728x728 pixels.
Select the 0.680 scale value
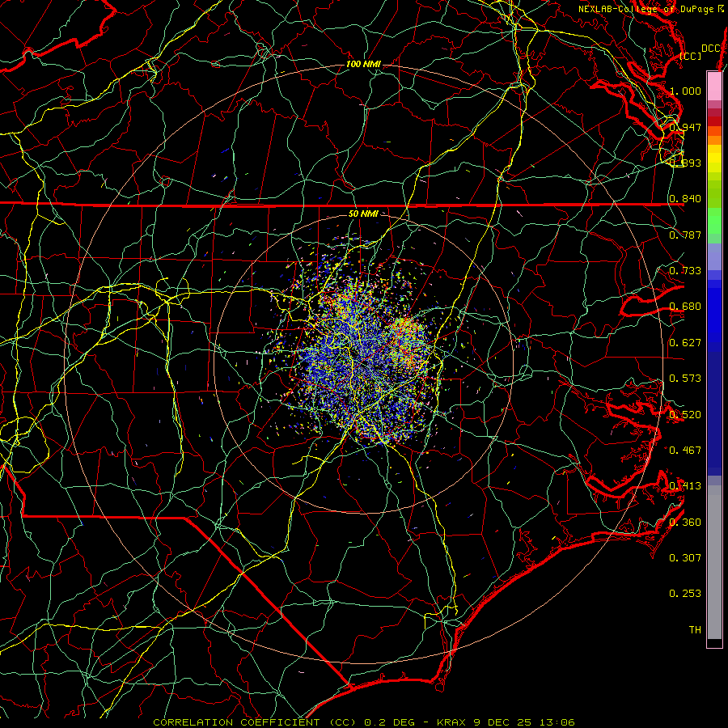click(x=685, y=307)
